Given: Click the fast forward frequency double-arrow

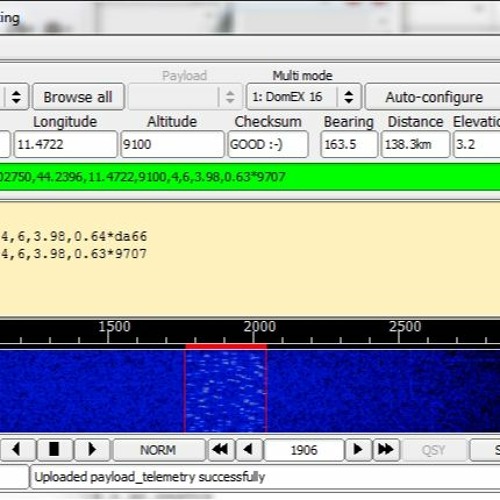Looking at the screenshot, I should (386, 450).
